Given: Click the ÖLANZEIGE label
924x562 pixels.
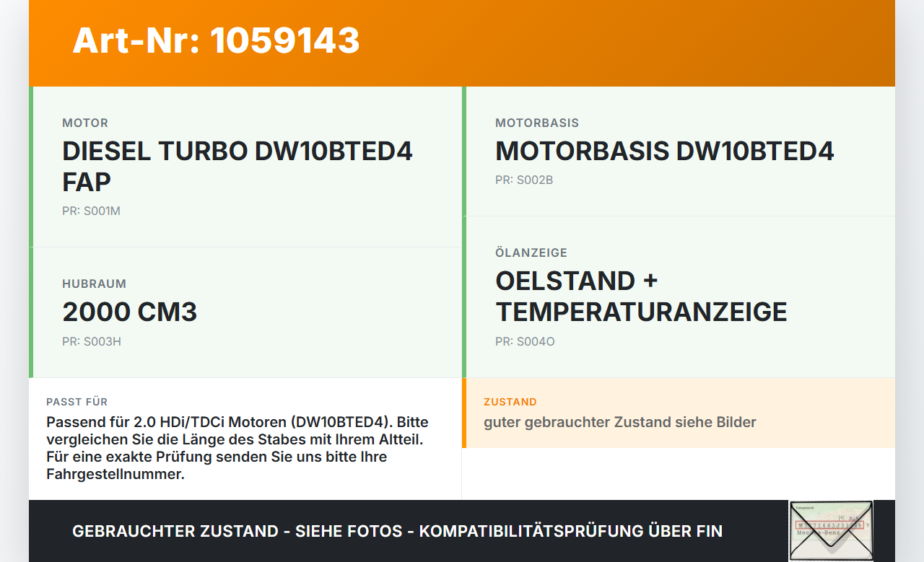Looking at the screenshot, I should (x=531, y=253).
